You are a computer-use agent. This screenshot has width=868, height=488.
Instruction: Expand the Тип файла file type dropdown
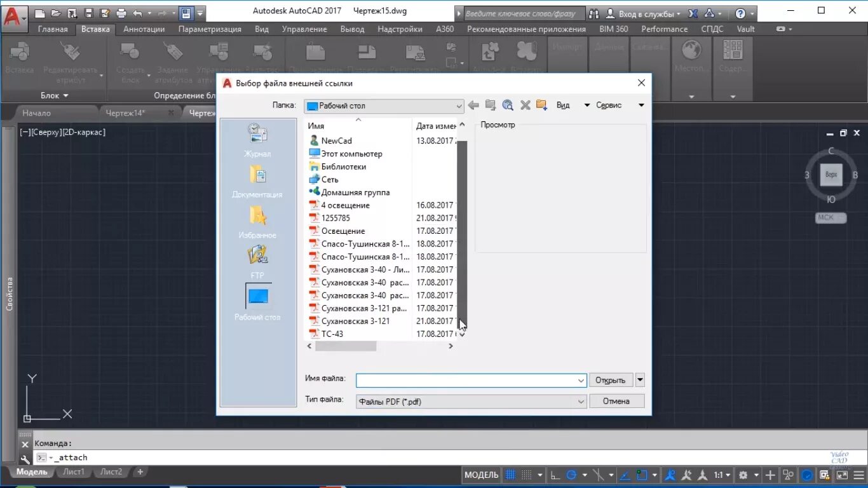click(x=581, y=402)
